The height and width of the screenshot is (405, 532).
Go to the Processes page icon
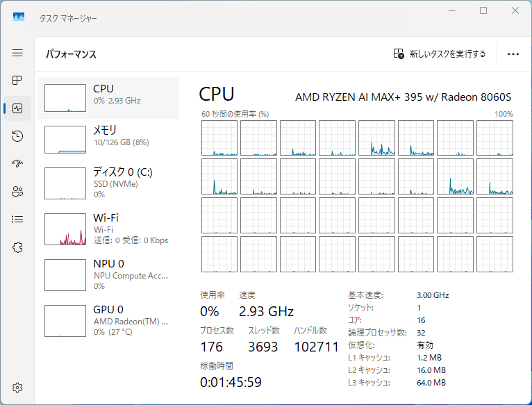click(17, 81)
